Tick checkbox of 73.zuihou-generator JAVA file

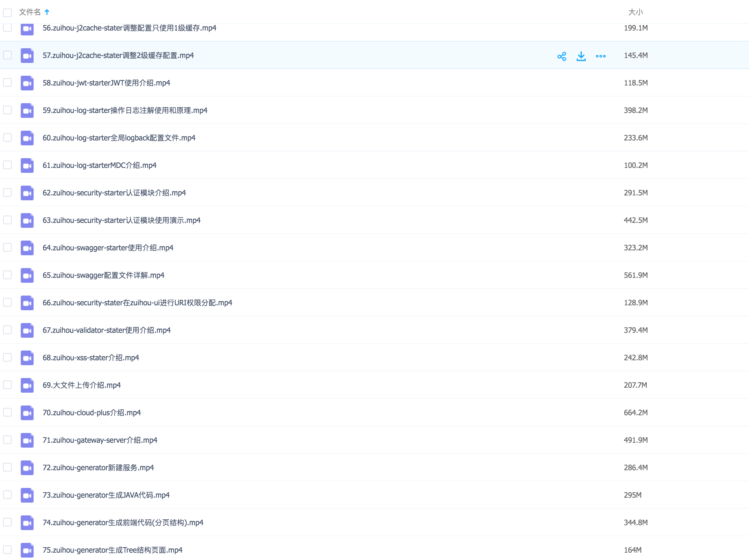click(7, 495)
